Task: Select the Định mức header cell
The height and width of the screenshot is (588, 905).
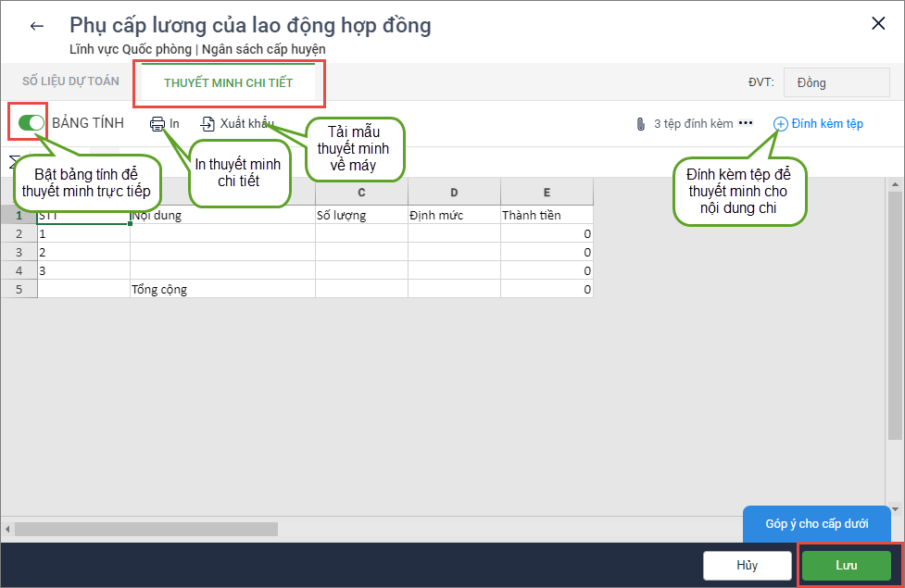Action: point(454,215)
